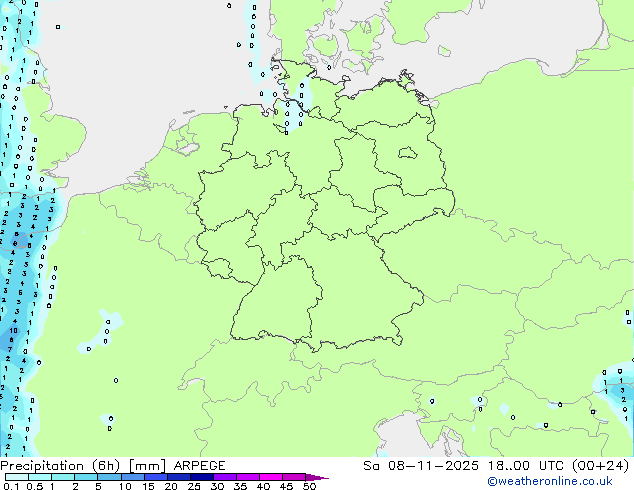
Task: Click legend label '25'
Action: [x=194, y=486]
